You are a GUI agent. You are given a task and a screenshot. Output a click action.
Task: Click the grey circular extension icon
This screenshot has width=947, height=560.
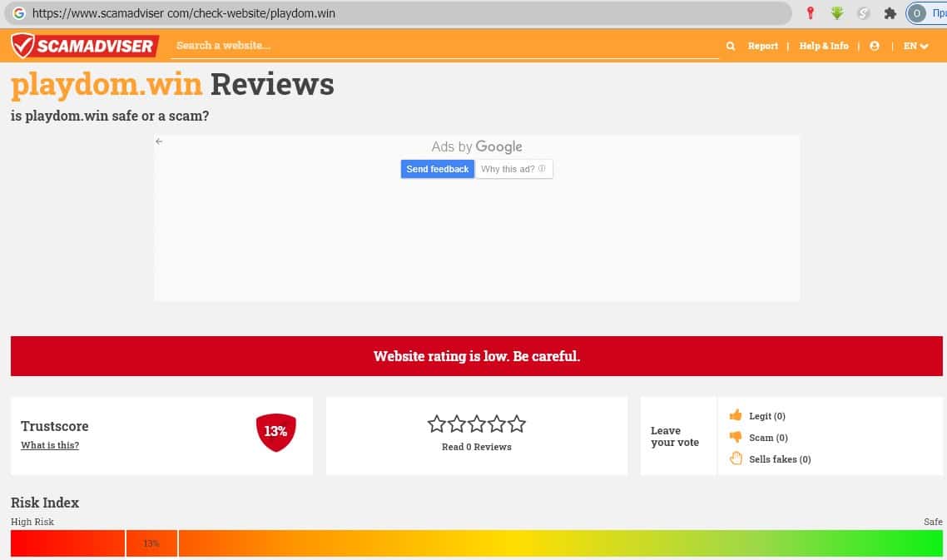864,12
